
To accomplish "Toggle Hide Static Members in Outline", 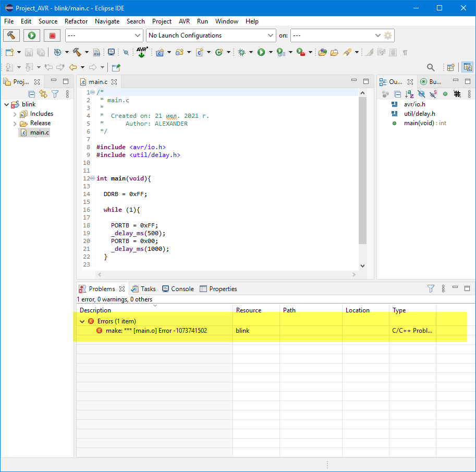I will point(433,94).
